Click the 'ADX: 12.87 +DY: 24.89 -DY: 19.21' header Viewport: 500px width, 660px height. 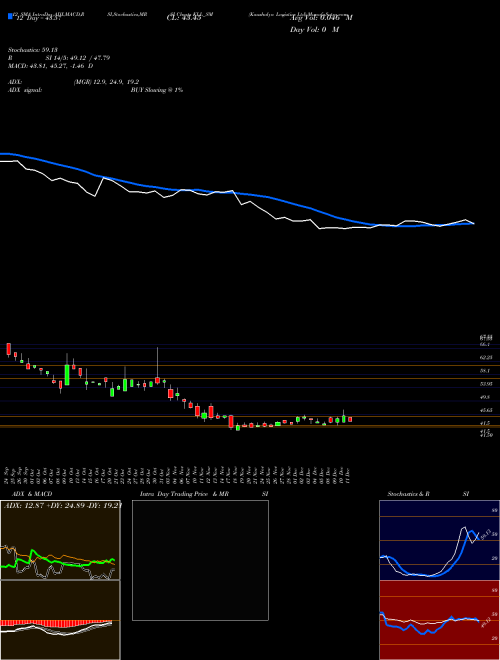click(x=63, y=505)
